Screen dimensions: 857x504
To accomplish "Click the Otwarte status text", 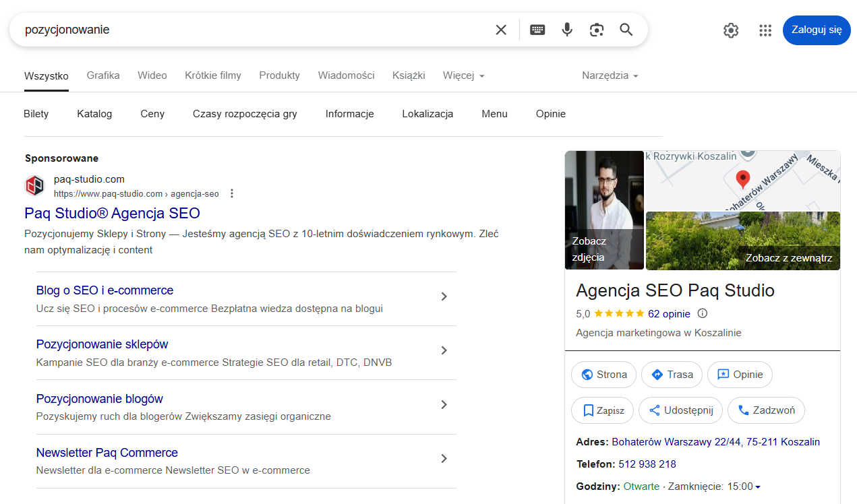I will [641, 486].
